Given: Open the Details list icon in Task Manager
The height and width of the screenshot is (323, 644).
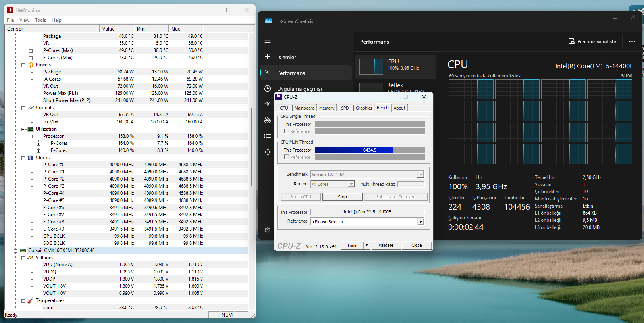Looking at the screenshot, I should (268, 136).
